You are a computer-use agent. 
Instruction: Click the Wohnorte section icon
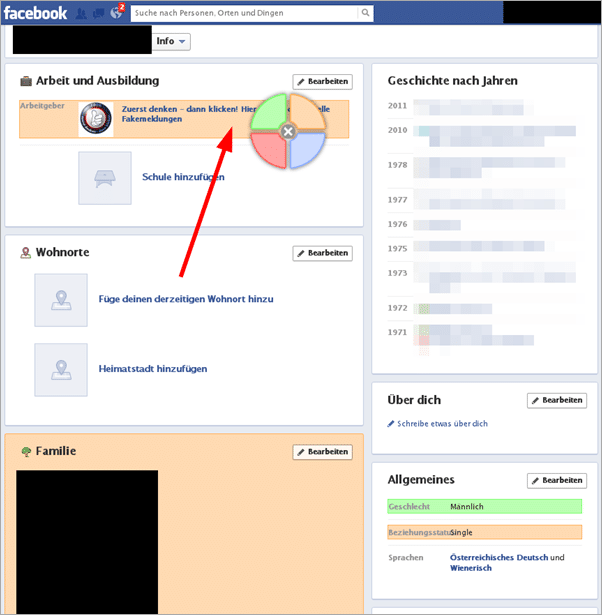click(25, 253)
